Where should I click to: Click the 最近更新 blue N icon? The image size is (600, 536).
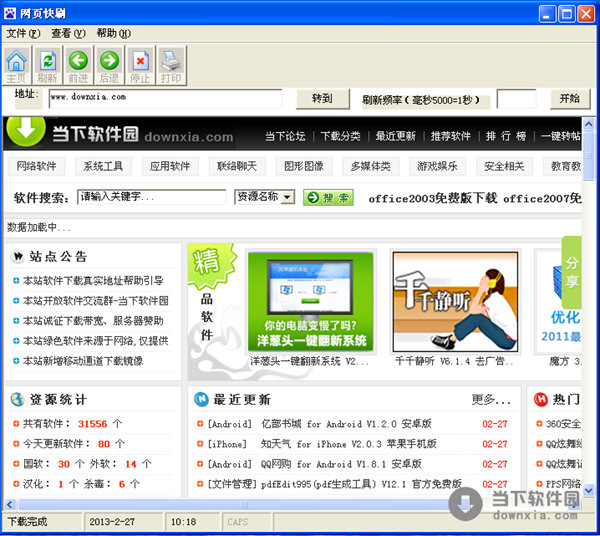201,399
